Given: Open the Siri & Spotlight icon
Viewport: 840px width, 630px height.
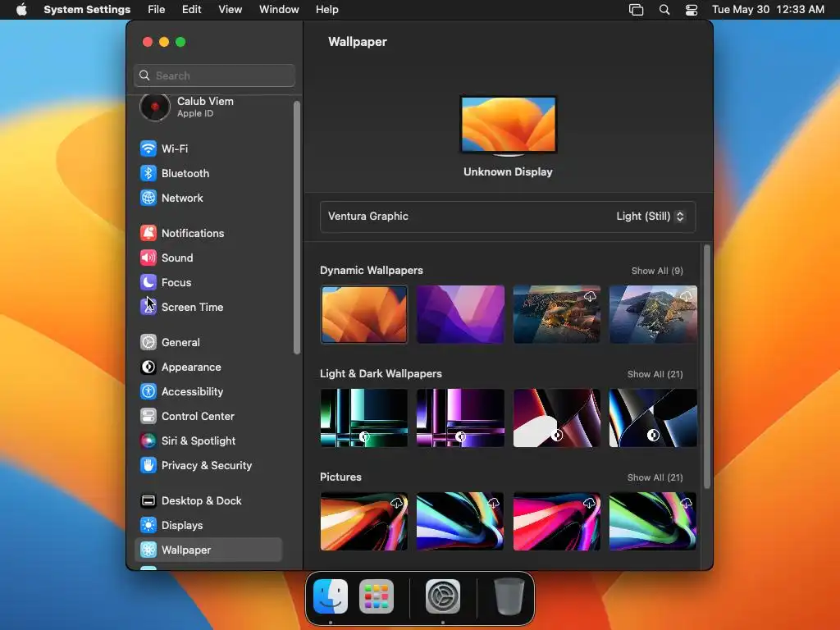Looking at the screenshot, I should 148,441.
